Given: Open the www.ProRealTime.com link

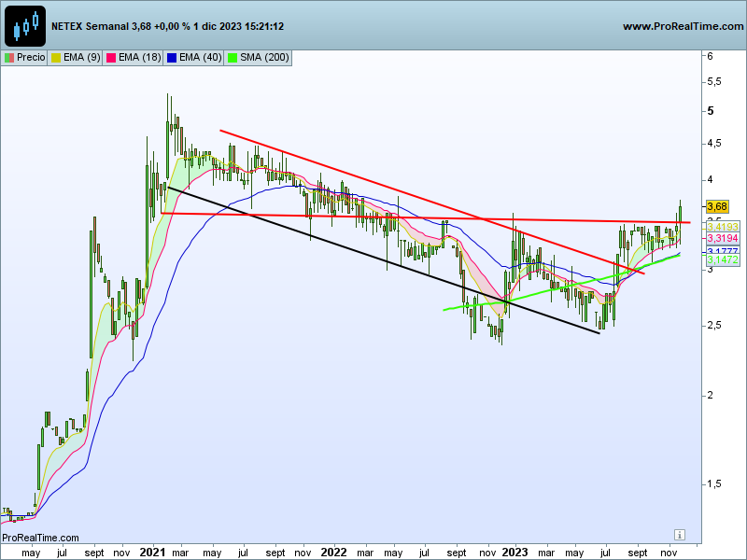Looking at the screenshot, I should (x=684, y=27).
